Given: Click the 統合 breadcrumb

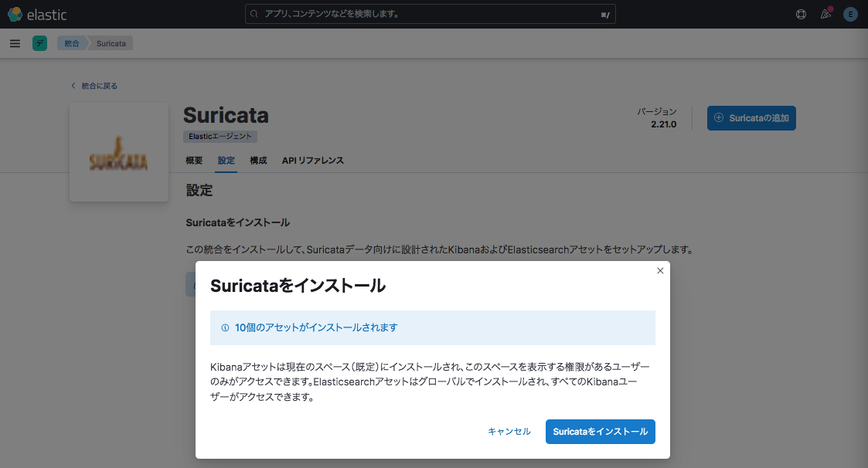Looking at the screenshot, I should click(x=71, y=43).
